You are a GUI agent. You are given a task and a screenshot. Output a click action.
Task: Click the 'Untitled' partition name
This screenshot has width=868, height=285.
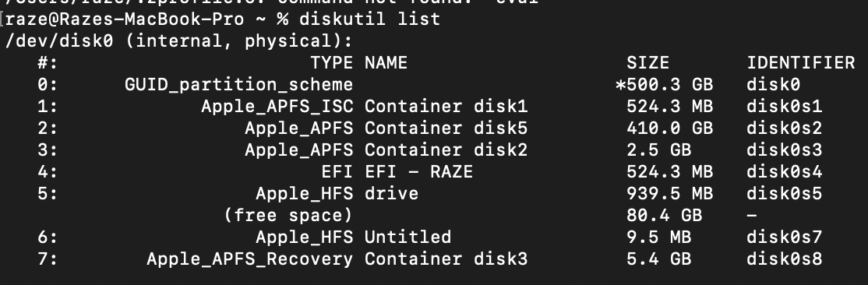(x=408, y=237)
